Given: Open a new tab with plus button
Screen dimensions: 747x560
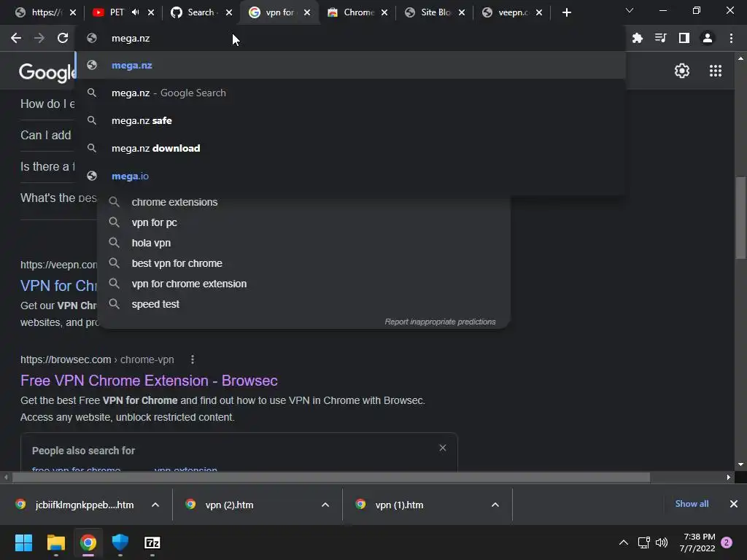Looking at the screenshot, I should coord(566,13).
